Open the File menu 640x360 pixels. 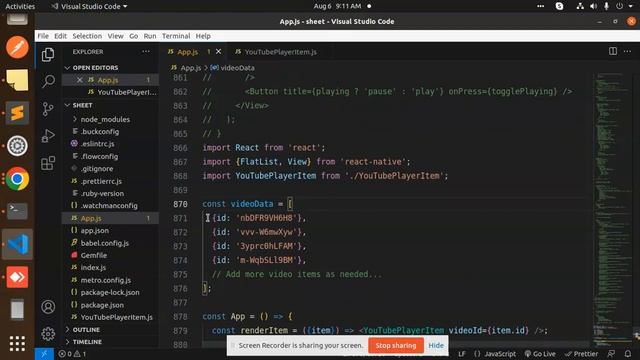pos(43,36)
